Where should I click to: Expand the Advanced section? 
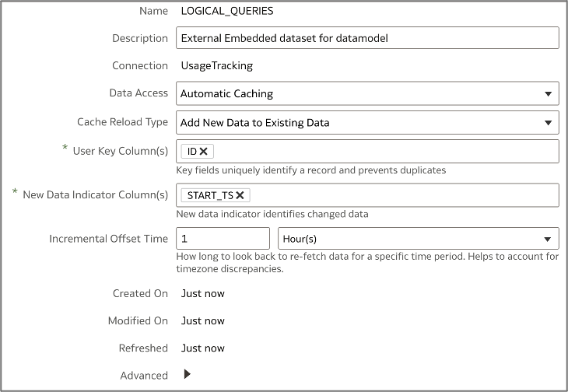[187, 375]
